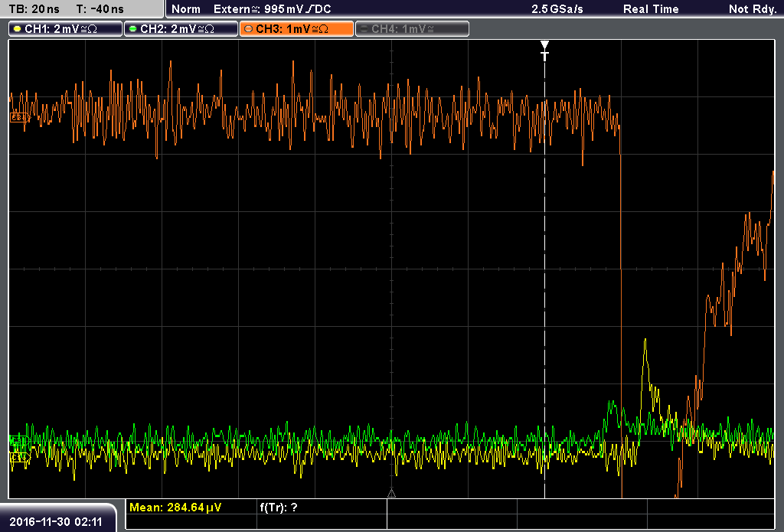Click the green dot in the CH2 label
This screenshot has width=784, height=532.
point(133,29)
